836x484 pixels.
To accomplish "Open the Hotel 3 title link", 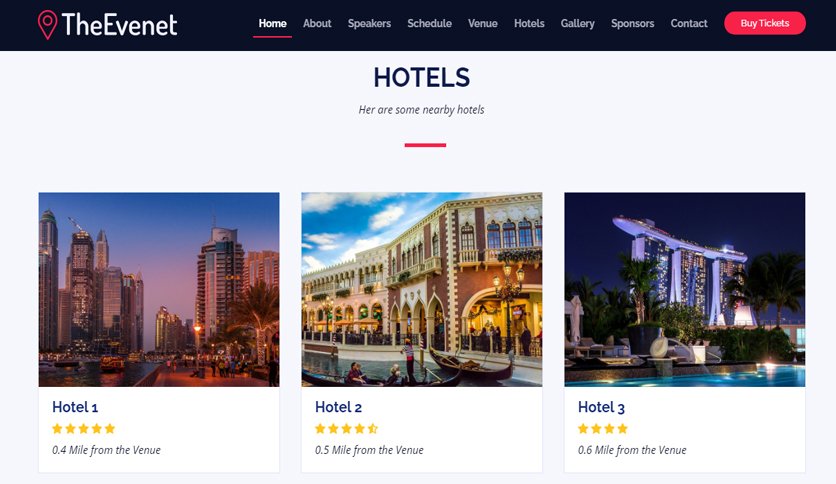I will click(601, 407).
